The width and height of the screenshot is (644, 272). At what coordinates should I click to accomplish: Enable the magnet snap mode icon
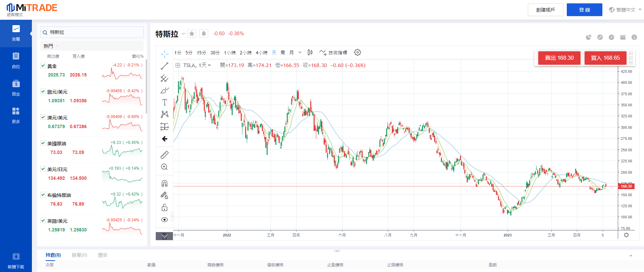(164, 183)
